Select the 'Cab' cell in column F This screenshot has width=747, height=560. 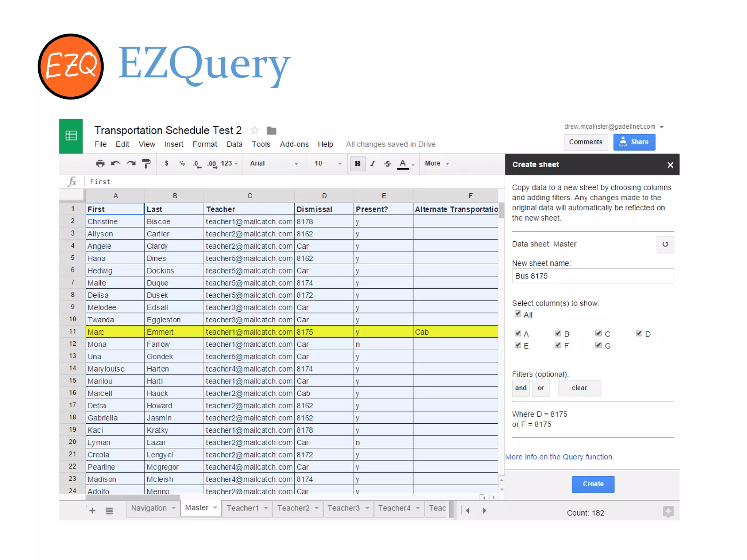pyautogui.click(x=456, y=332)
